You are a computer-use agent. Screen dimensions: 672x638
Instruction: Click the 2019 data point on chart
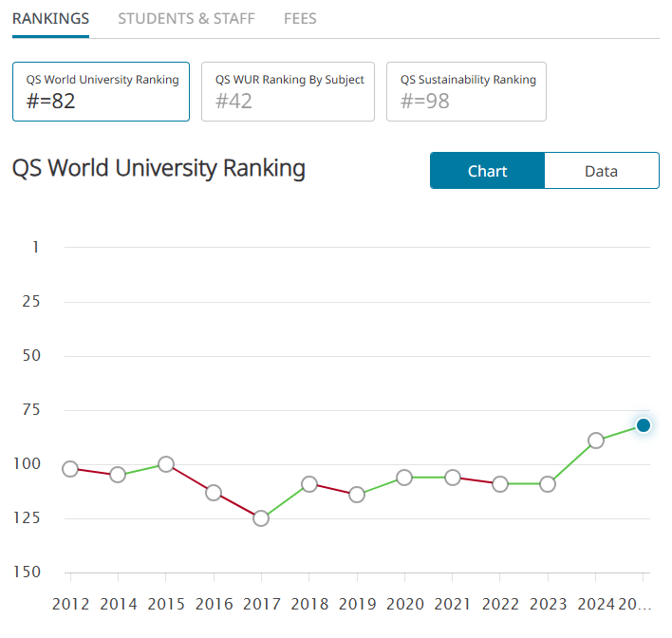pyautogui.click(x=357, y=495)
